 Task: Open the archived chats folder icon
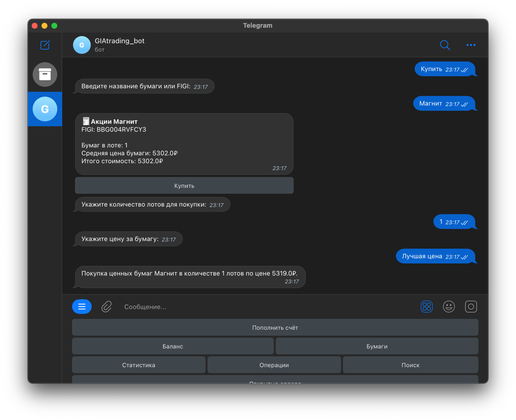click(45, 74)
